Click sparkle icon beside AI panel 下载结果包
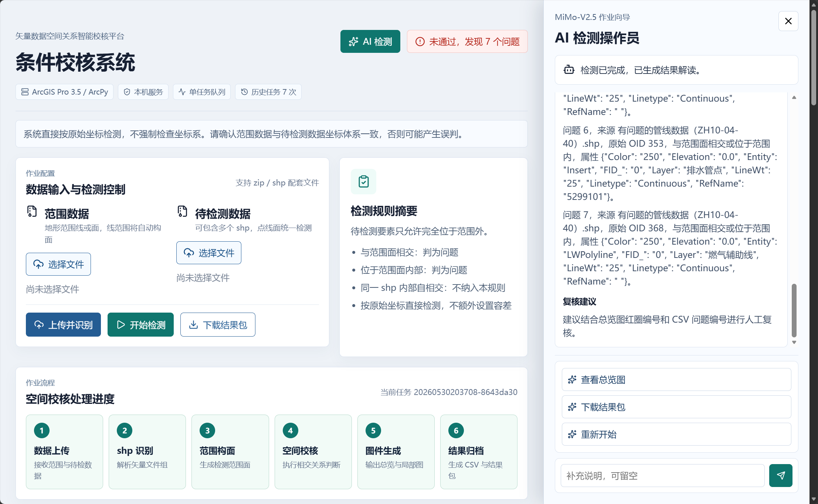The height and width of the screenshot is (504, 818). point(572,407)
